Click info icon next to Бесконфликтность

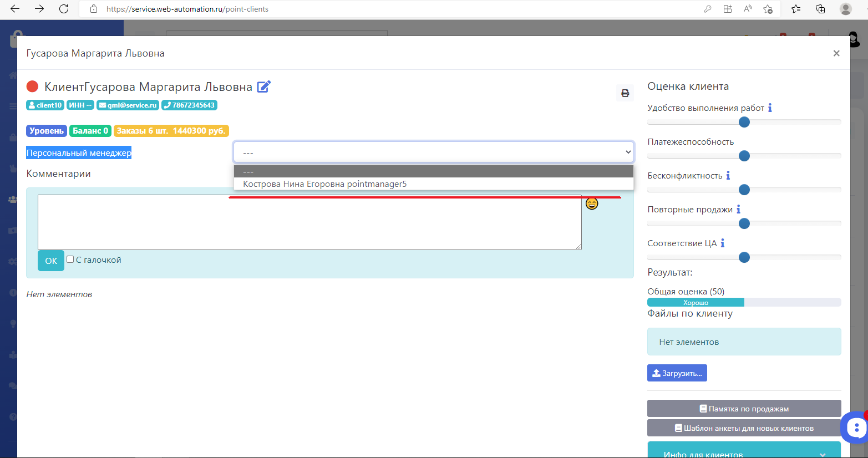point(728,176)
